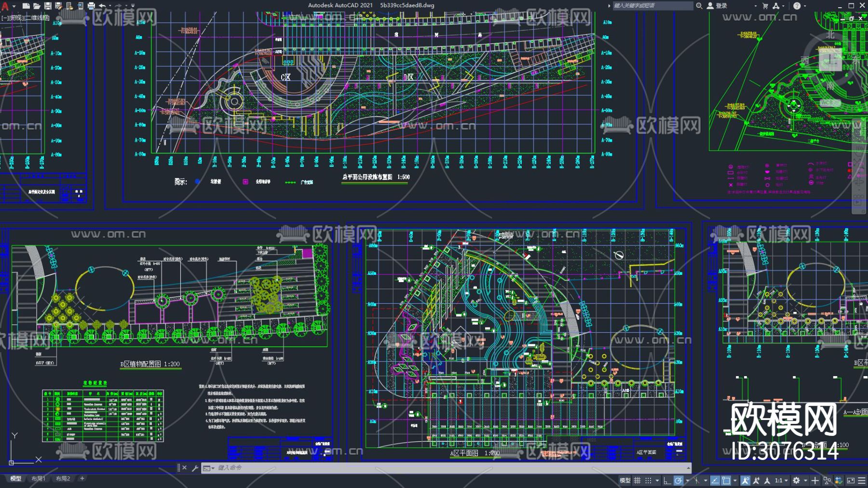Open the 俯视 view controls menu
The height and width of the screenshot is (488, 868).
[x=16, y=18]
